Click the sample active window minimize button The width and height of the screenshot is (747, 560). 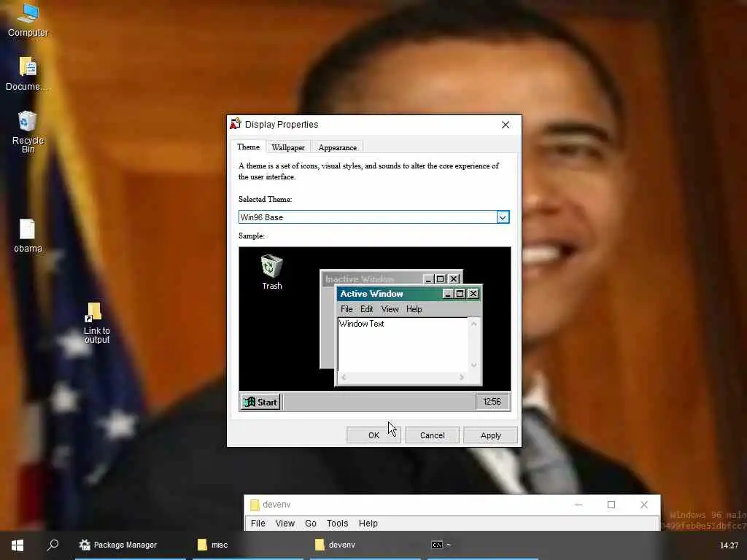pyautogui.click(x=447, y=294)
